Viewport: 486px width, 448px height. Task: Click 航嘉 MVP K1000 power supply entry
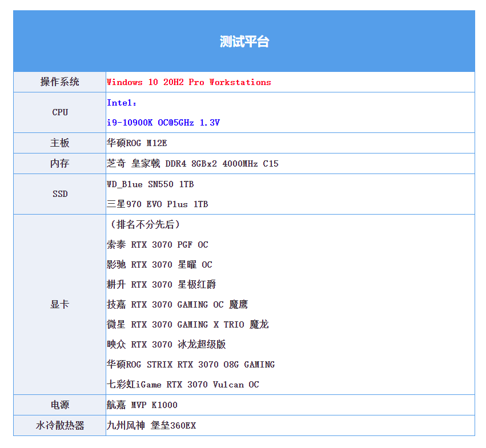[142, 405]
